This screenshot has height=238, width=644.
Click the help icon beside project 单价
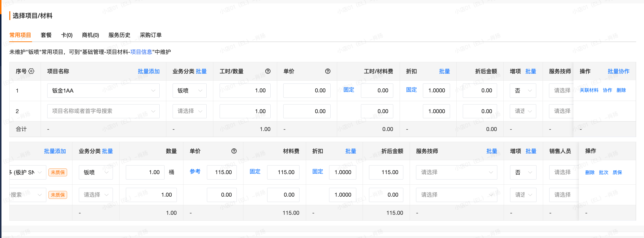[327, 71]
